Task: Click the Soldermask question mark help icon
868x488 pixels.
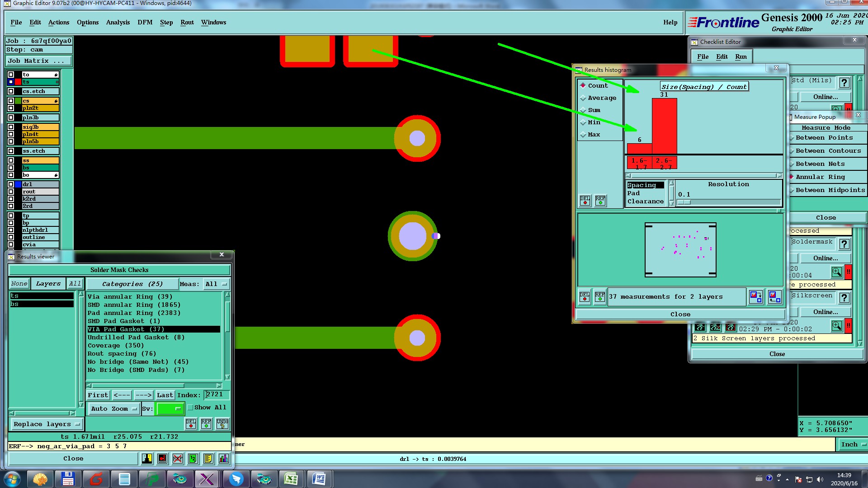Action: pyautogui.click(x=844, y=244)
